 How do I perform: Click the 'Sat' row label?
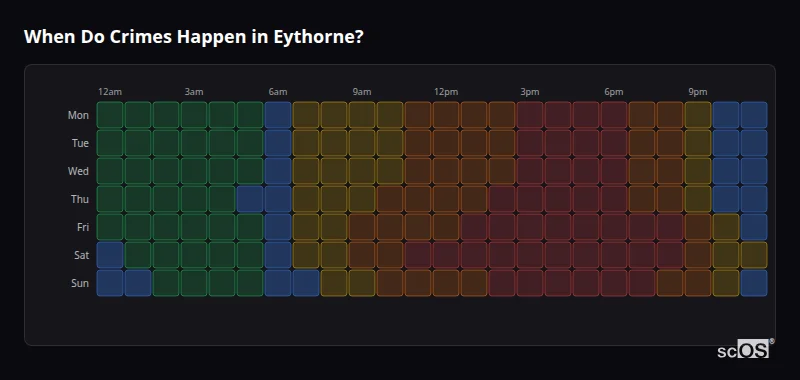click(82, 256)
